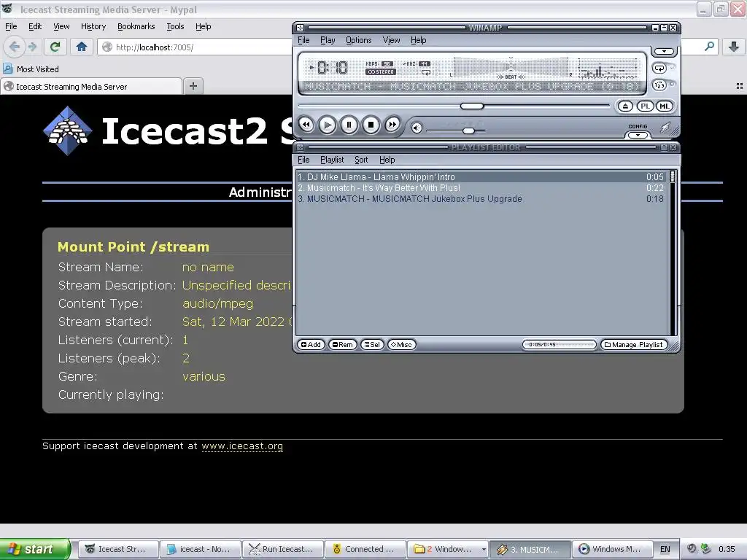Open Playlist Editor Playlist menu

point(332,160)
